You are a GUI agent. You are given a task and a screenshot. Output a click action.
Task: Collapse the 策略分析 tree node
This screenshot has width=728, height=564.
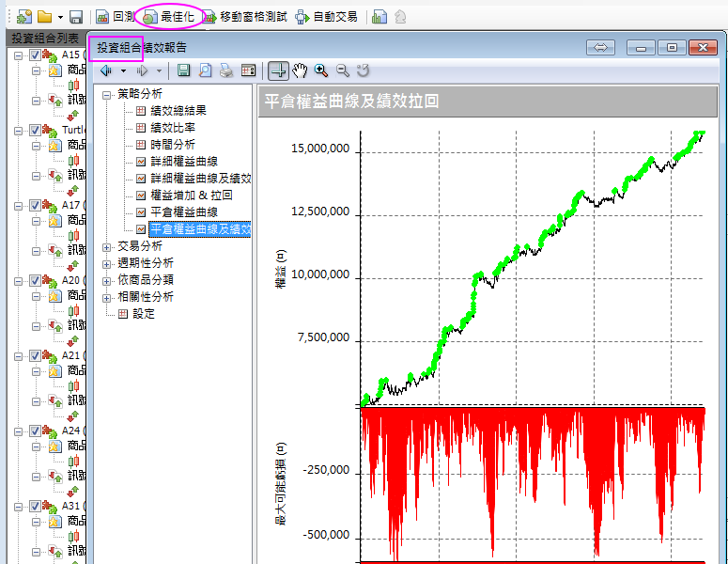pyautogui.click(x=107, y=95)
